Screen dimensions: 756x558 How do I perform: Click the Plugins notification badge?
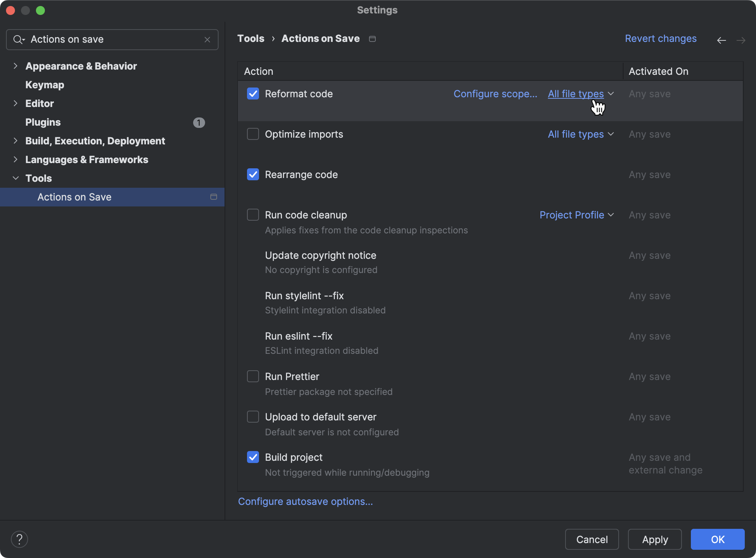tap(199, 122)
